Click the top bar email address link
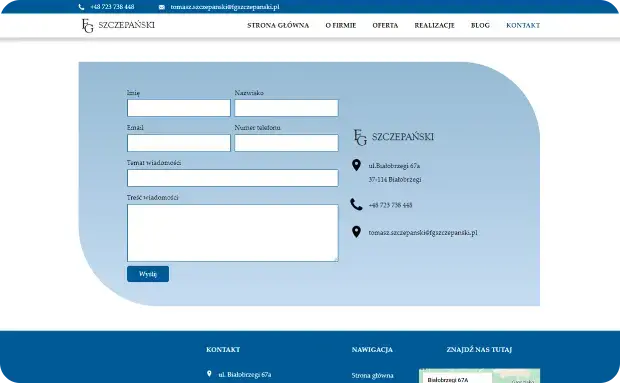This screenshot has height=383, width=620. coord(225,7)
